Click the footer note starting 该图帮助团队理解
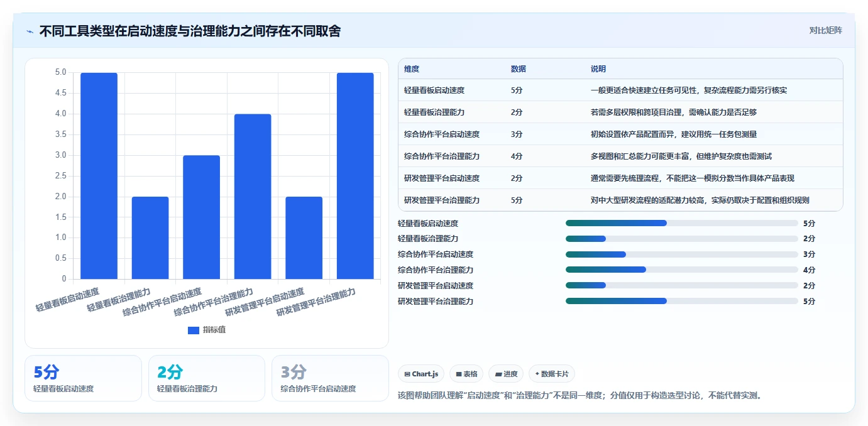The height and width of the screenshot is (426, 868). [580, 396]
